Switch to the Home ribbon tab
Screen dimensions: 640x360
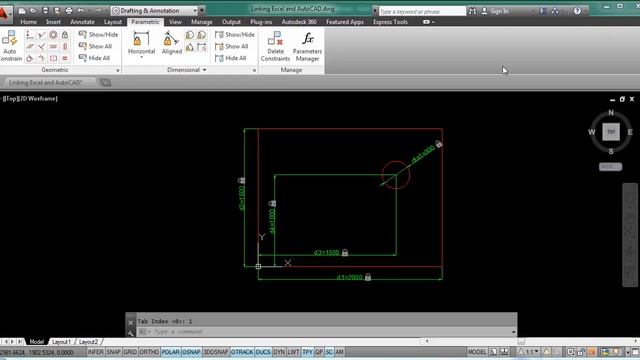pos(29,22)
